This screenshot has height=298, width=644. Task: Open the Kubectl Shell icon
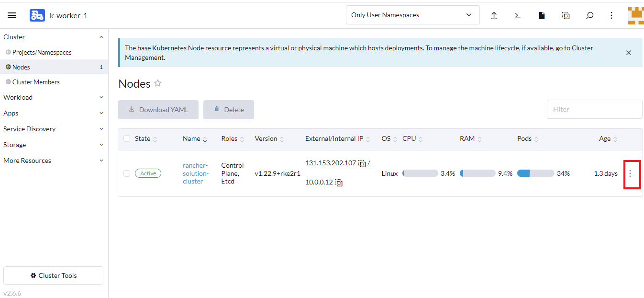(x=518, y=15)
